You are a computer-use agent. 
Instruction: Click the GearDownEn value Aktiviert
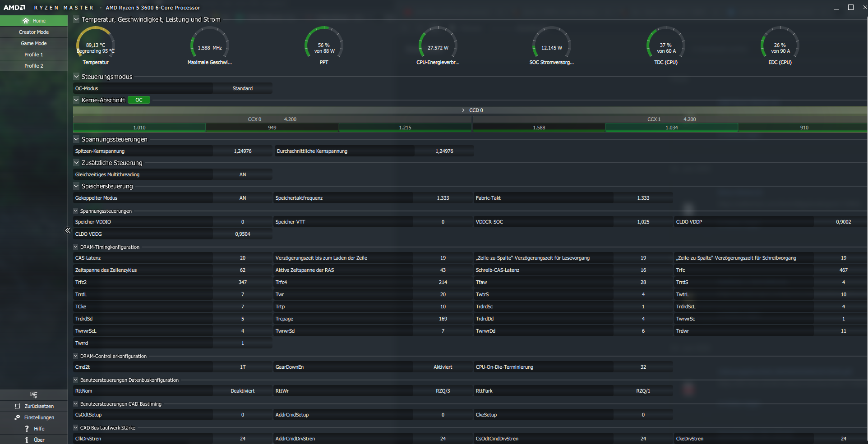coord(443,367)
